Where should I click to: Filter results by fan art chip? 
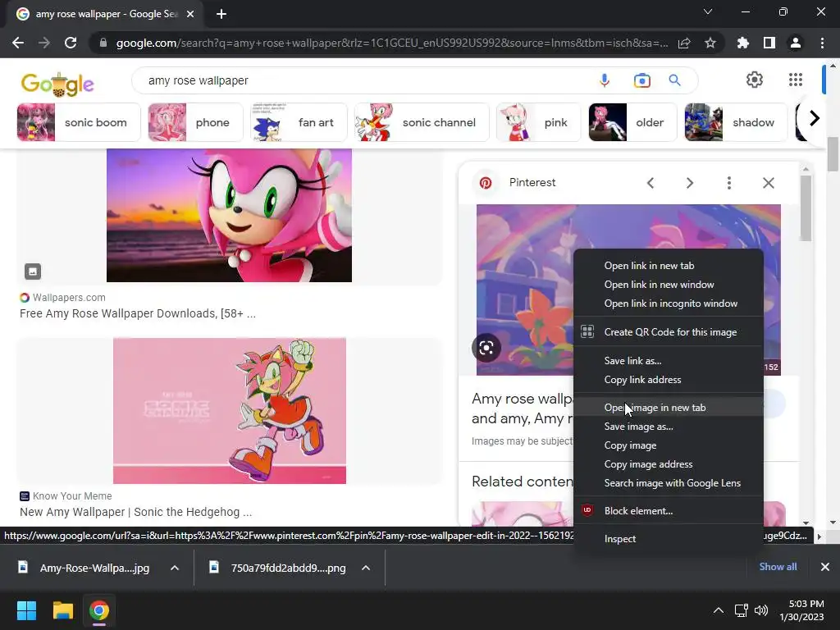(x=299, y=122)
